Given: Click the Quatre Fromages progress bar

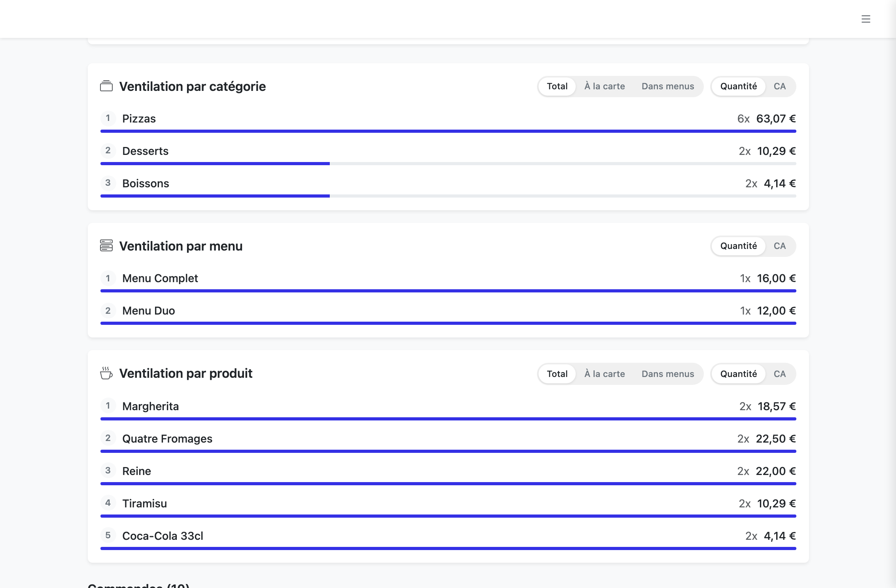Looking at the screenshot, I should click(448, 451).
